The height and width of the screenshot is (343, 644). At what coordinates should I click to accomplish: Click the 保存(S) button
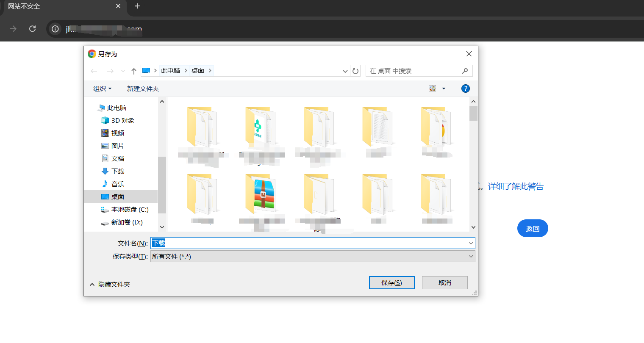(x=391, y=283)
